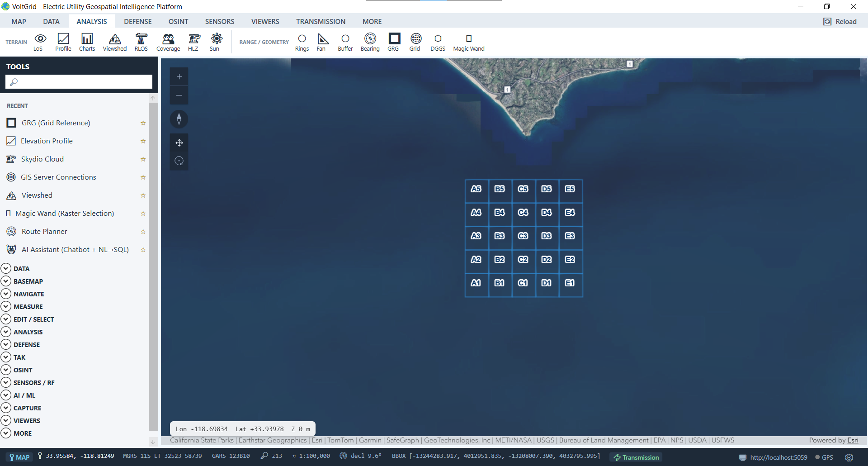Select the Sun analysis tool
Viewport: 868px width, 466px height.
(215, 42)
